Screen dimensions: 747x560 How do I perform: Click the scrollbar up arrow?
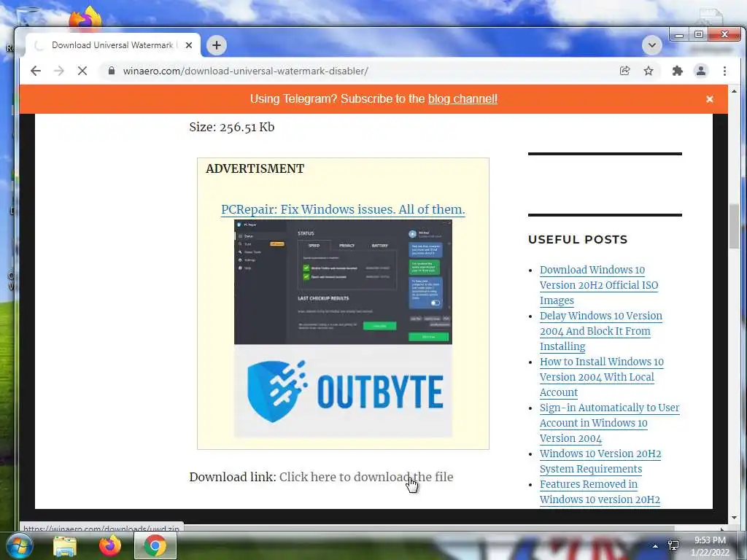click(734, 91)
